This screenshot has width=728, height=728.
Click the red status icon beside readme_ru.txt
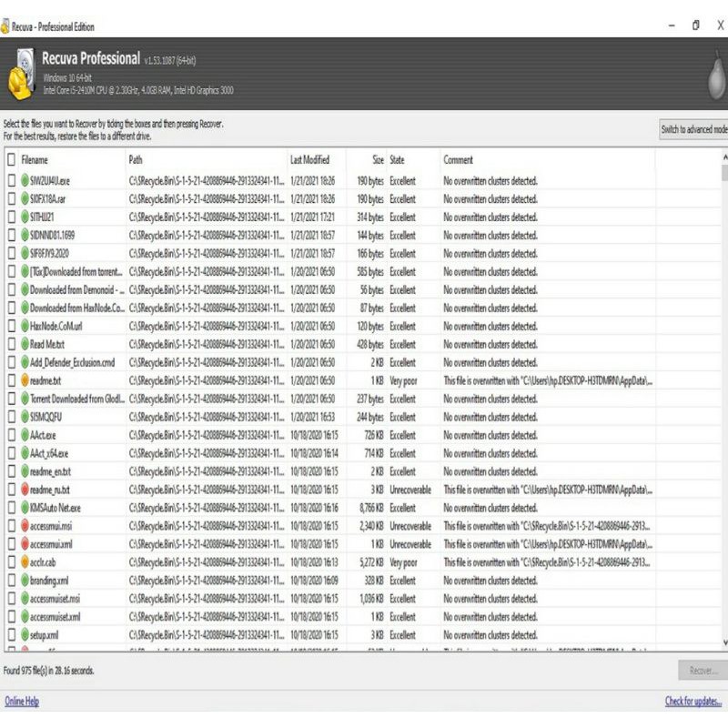coord(25,490)
